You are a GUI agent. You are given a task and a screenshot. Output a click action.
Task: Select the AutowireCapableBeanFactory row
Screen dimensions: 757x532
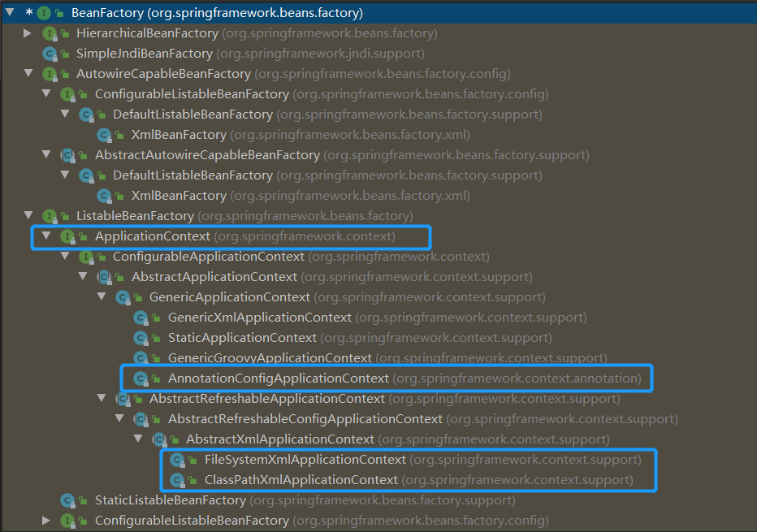coord(293,74)
